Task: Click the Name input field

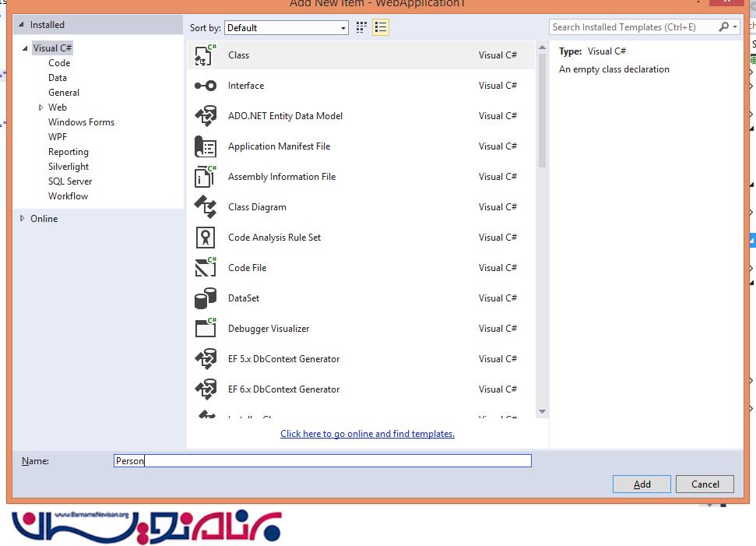Action: 322,461
